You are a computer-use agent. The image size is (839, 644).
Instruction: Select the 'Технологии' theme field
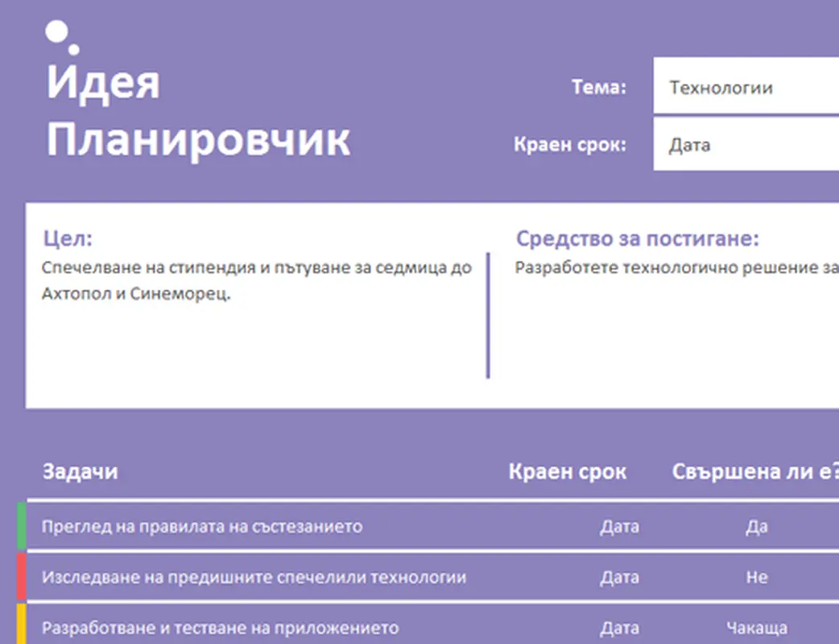pyautogui.click(x=746, y=86)
